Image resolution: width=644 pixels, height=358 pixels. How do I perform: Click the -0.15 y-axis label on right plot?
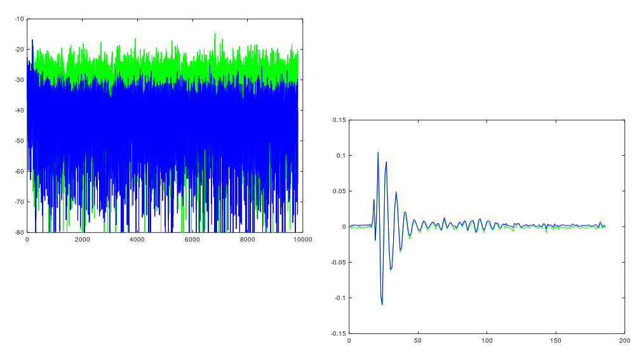338,333
